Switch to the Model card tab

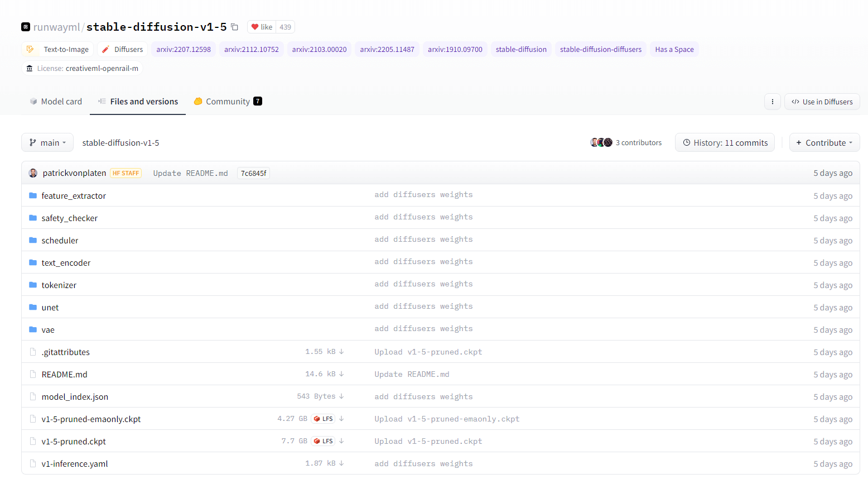[56, 102]
